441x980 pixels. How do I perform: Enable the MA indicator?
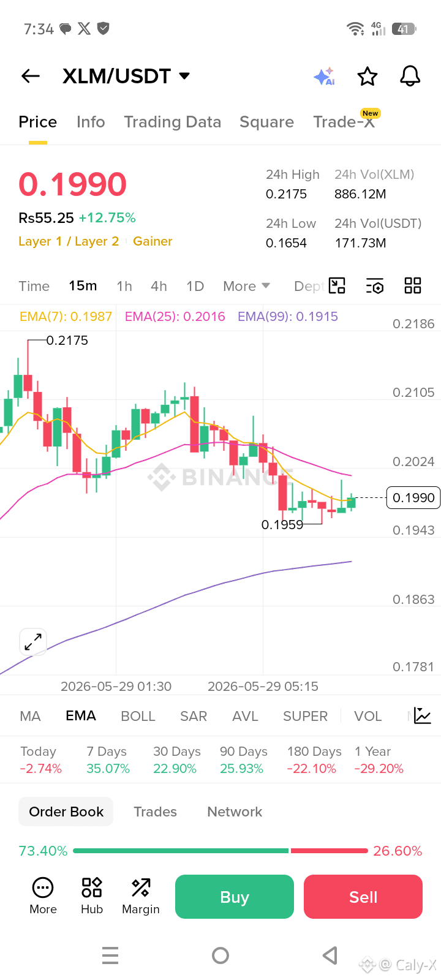click(x=31, y=716)
